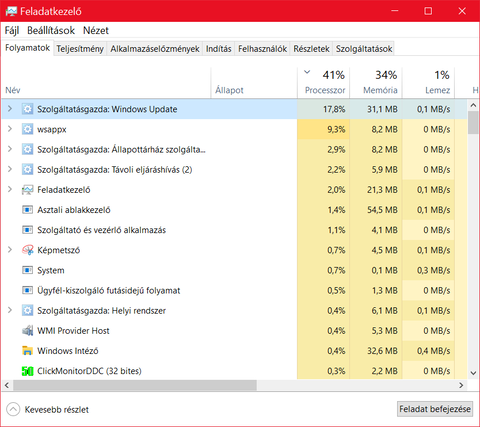Screen dimensions: 480x427
Task: Expand the Állapottárház service host row
Action: (x=10, y=149)
